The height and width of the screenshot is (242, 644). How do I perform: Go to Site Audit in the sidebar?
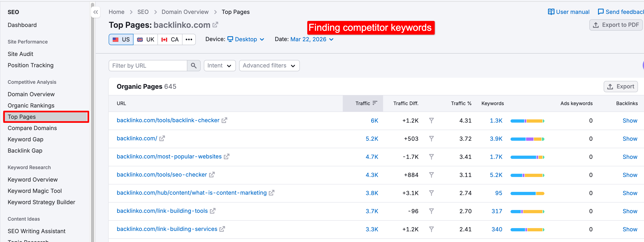coord(21,54)
